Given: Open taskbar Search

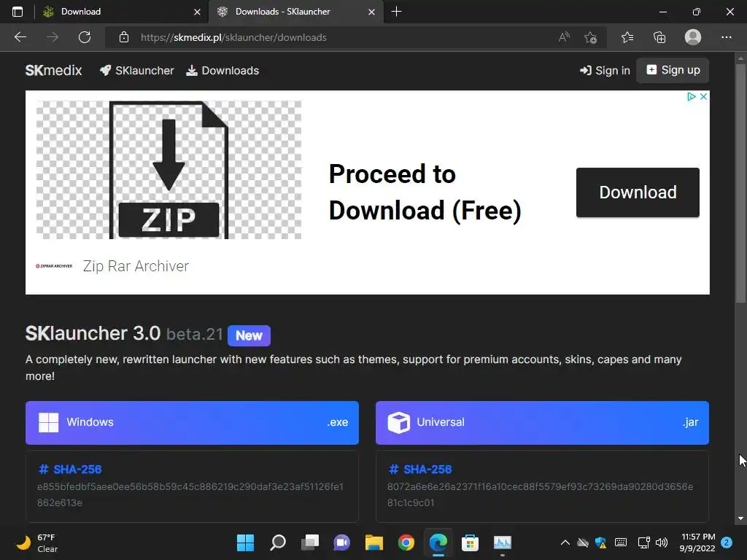Looking at the screenshot, I should 278,542.
